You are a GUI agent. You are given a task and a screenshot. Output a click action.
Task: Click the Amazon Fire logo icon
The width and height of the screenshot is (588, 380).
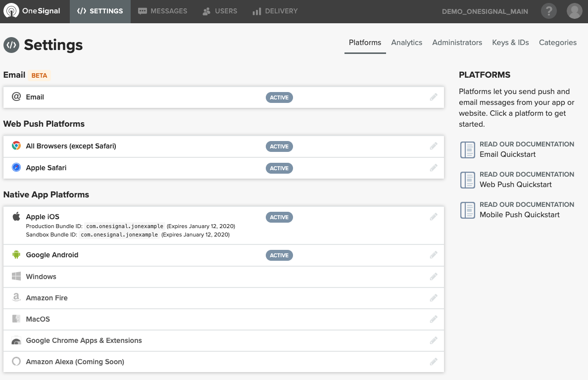point(16,297)
